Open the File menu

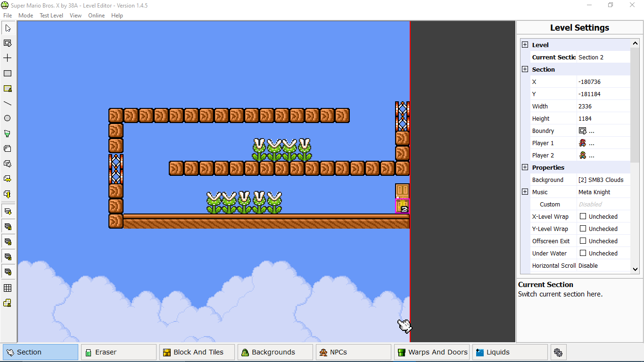click(8, 16)
